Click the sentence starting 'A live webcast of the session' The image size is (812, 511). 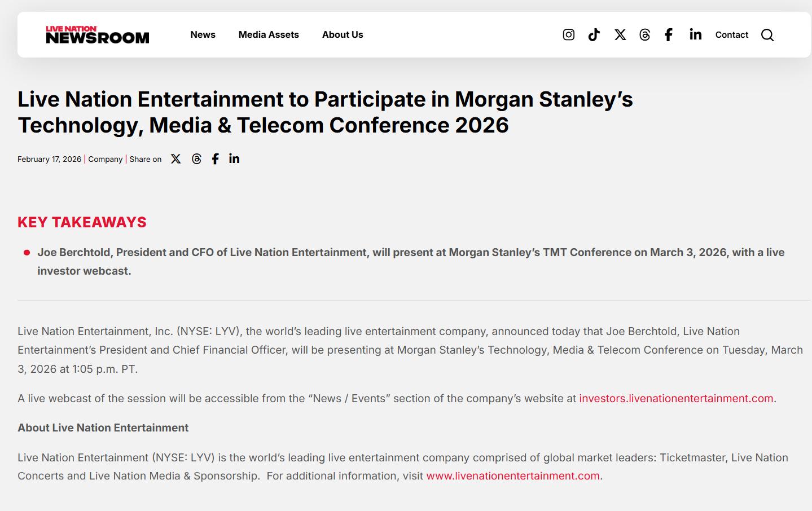pyautogui.click(x=397, y=398)
